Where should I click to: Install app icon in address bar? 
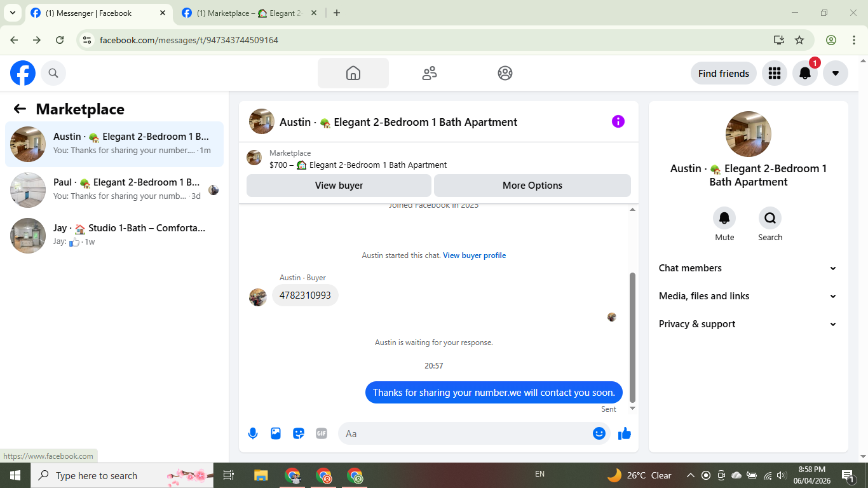click(x=779, y=40)
